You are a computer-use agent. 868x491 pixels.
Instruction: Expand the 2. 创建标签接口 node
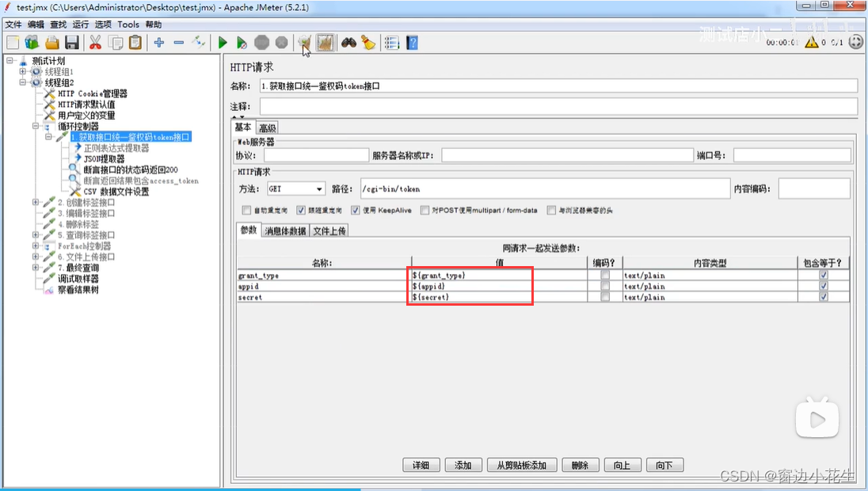click(x=36, y=202)
